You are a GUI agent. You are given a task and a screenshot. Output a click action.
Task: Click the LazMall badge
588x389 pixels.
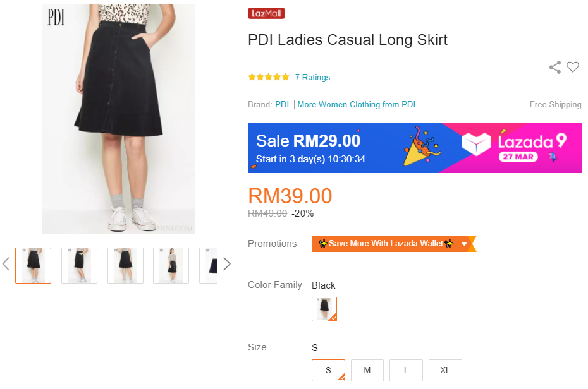[266, 13]
